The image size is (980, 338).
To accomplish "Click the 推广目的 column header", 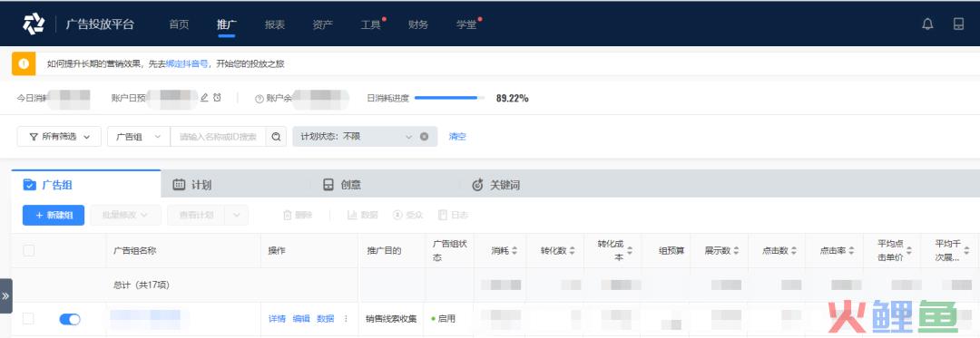I will click(384, 251).
